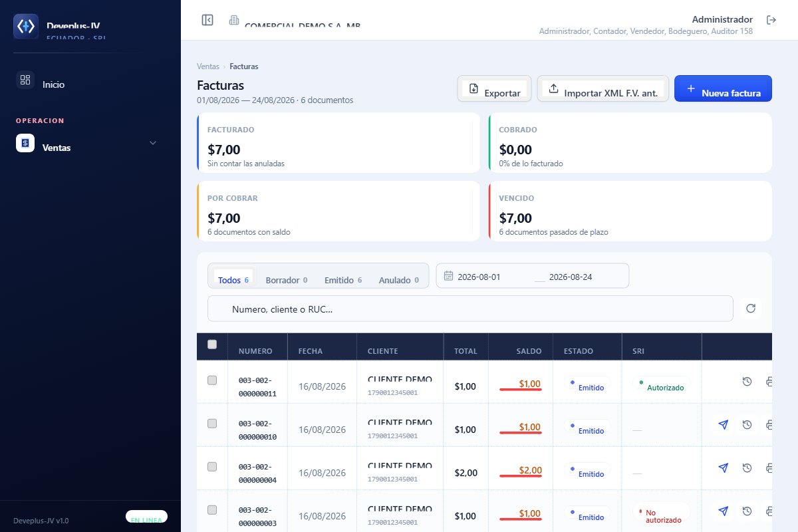Switch to the Emitido filter tab
The width and height of the screenshot is (798, 532).
pos(343,280)
